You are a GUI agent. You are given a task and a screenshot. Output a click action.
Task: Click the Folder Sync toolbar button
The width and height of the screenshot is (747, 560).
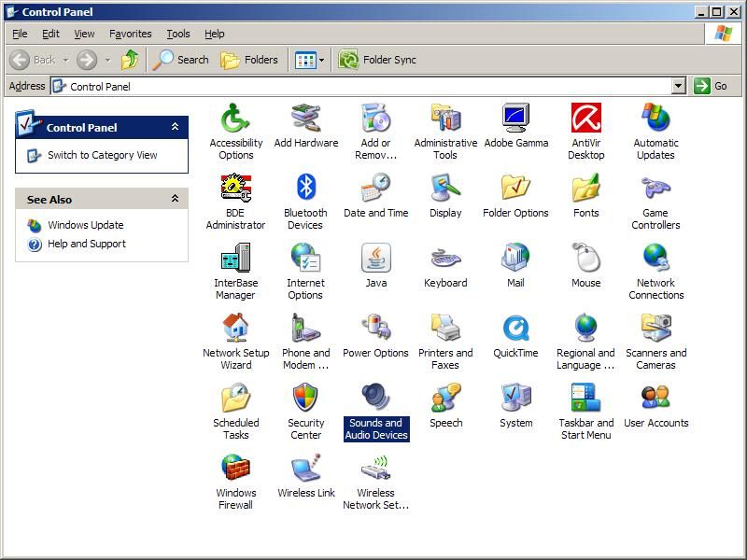pyautogui.click(x=378, y=60)
